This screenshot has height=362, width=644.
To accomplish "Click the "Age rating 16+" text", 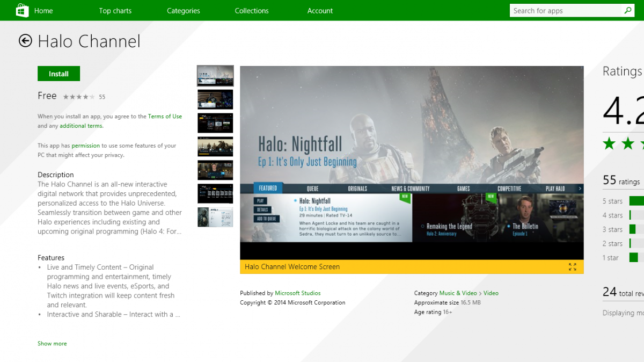I will coord(433,312).
